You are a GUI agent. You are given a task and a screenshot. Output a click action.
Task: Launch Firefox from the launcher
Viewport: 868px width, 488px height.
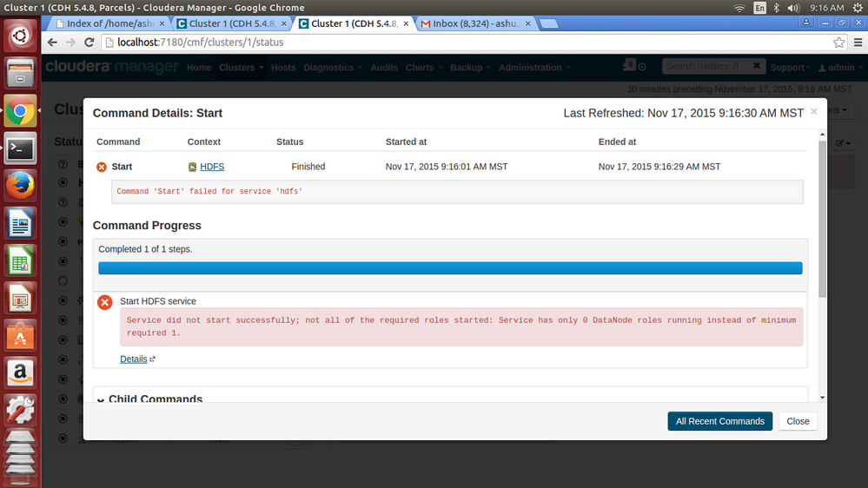[20, 186]
